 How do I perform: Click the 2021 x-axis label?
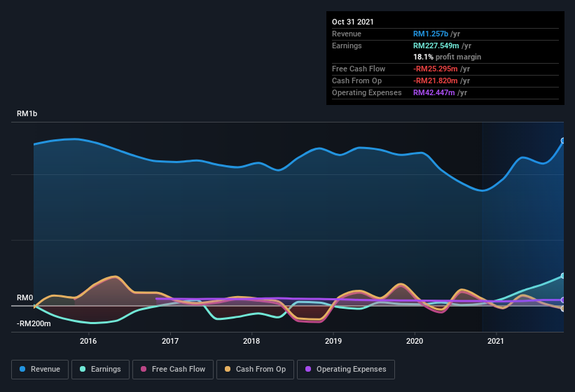(x=496, y=341)
